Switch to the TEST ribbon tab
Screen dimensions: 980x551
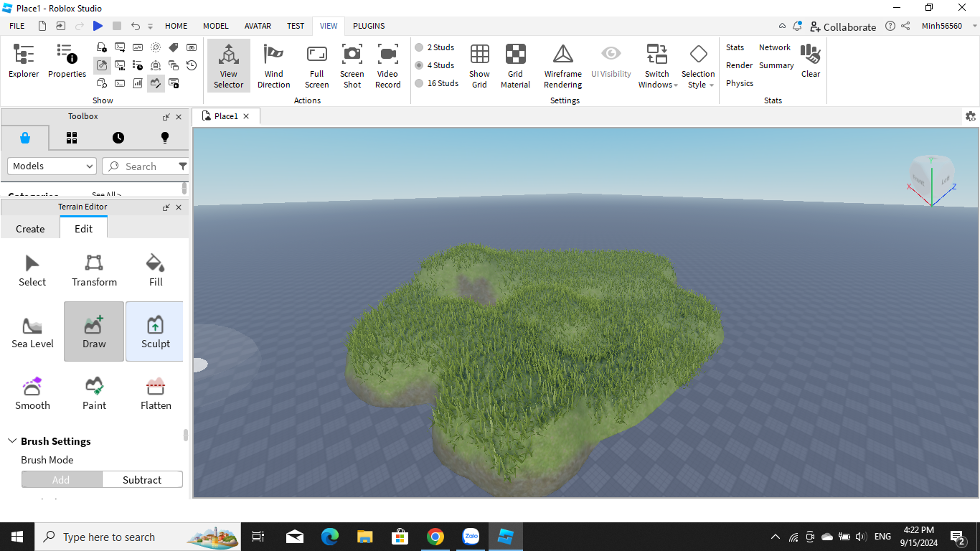point(296,26)
